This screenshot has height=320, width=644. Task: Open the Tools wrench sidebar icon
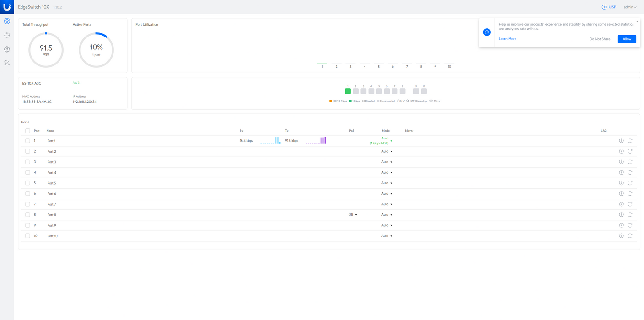pos(7,63)
